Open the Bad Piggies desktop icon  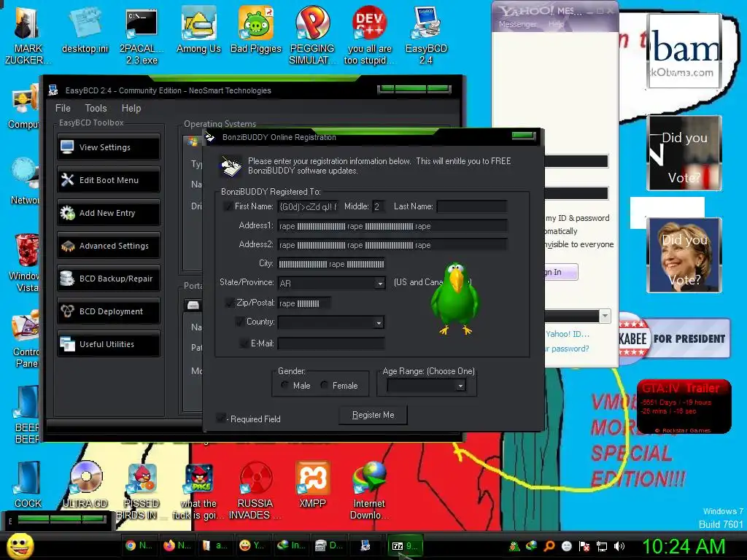pos(256,31)
